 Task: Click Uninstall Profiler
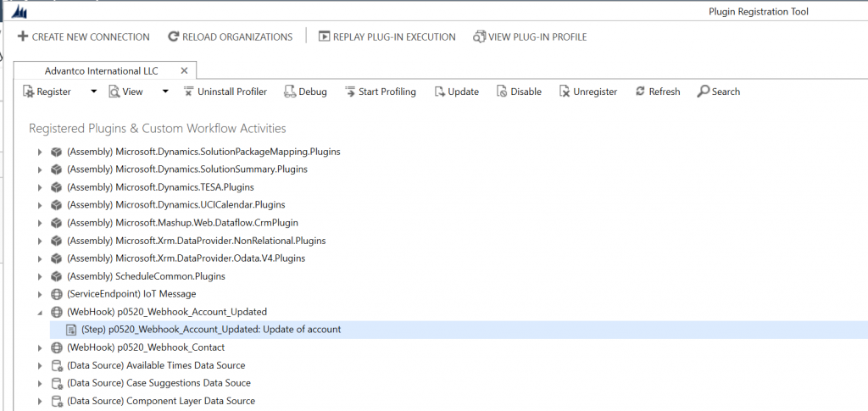coord(225,92)
